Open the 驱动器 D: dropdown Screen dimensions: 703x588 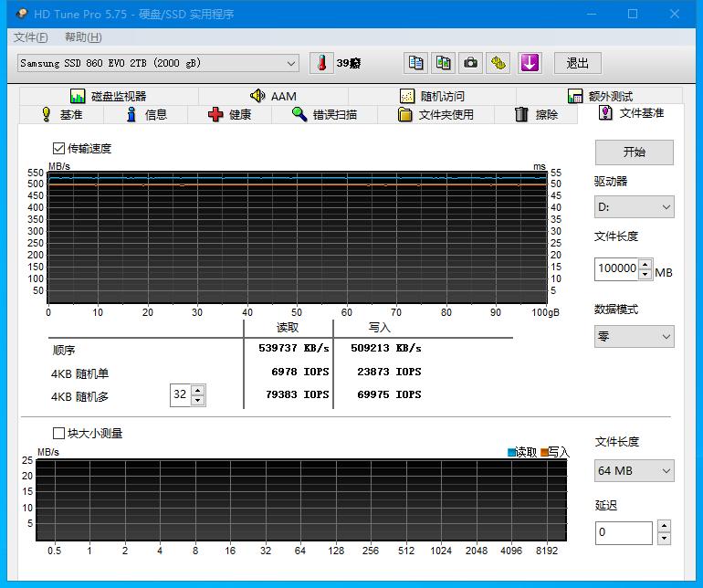[x=634, y=207]
